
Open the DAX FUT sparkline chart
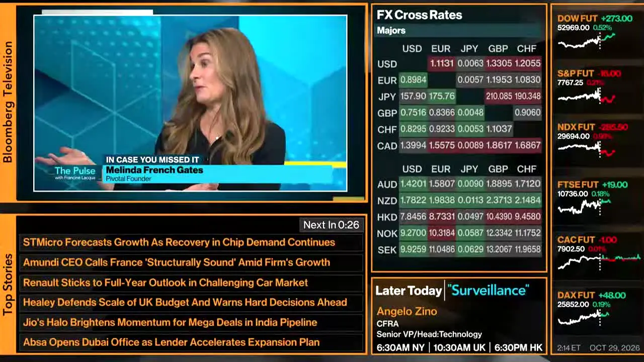click(584, 317)
